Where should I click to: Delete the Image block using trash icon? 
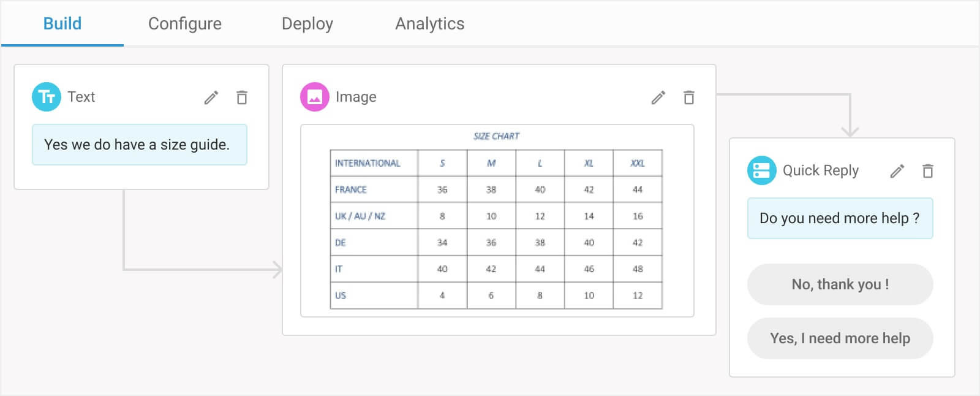(x=689, y=97)
